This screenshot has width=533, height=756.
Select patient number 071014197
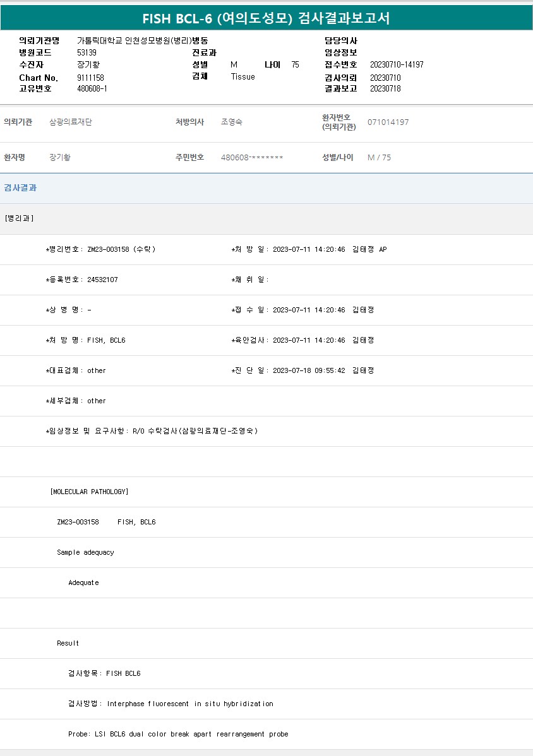[388, 122]
